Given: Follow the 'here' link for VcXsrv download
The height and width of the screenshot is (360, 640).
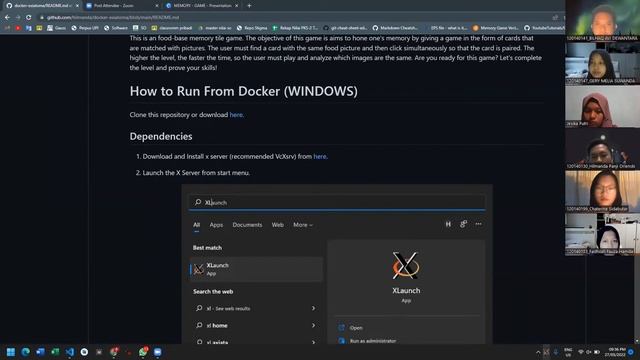Looking at the screenshot, I should pyautogui.click(x=320, y=156).
